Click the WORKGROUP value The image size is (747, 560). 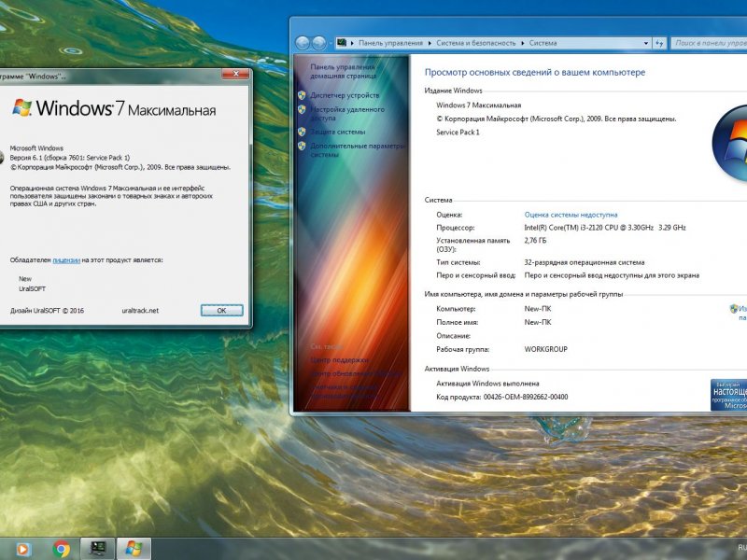click(x=545, y=349)
